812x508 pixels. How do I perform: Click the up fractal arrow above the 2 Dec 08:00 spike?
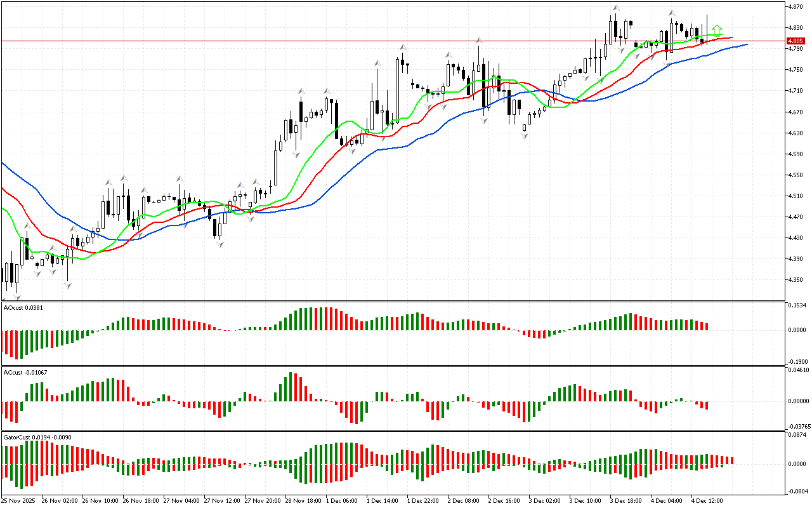click(479, 40)
